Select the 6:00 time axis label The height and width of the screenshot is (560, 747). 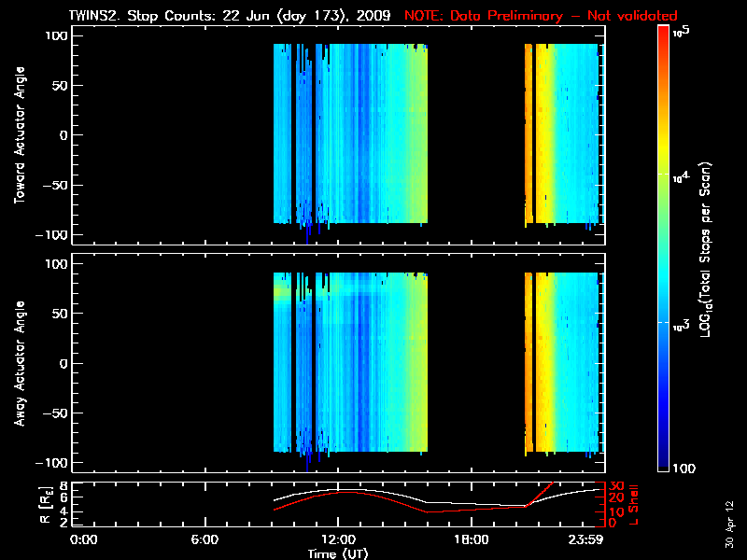tap(204, 540)
